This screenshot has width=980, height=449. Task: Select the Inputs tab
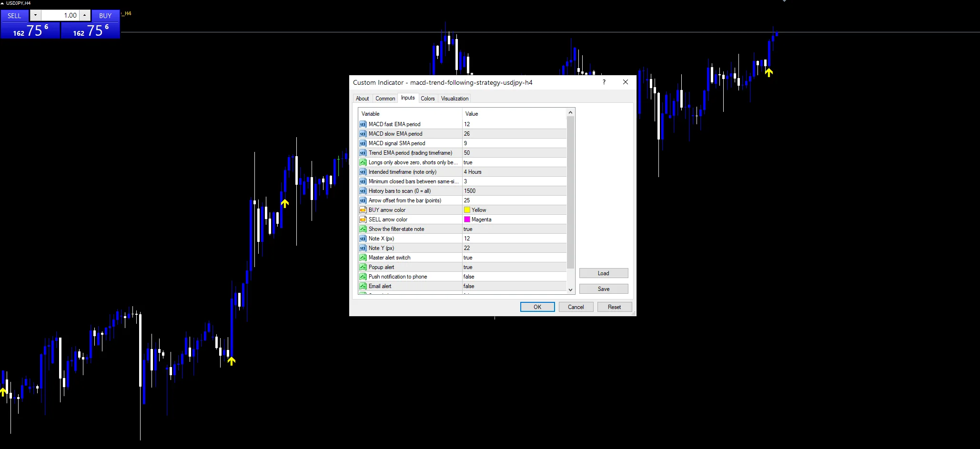[408, 98]
